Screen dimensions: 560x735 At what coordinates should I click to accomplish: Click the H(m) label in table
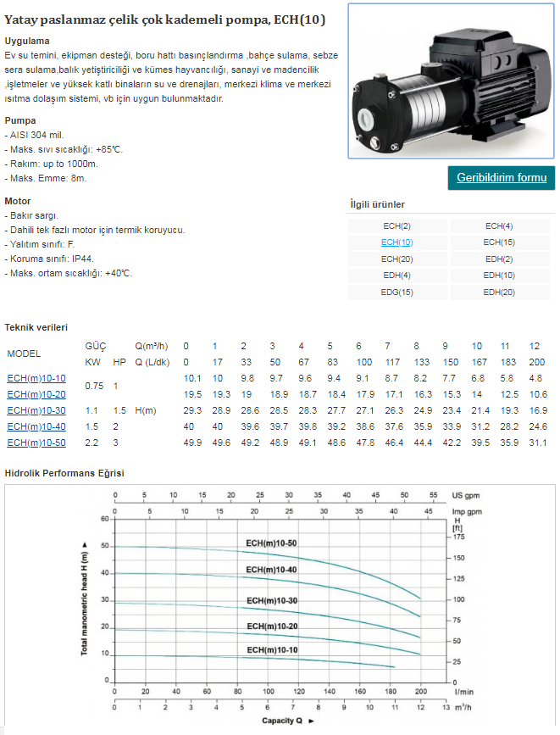pyautogui.click(x=146, y=410)
